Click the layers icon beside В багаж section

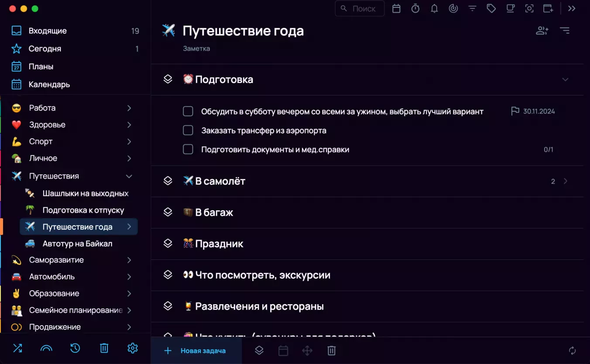[168, 212]
